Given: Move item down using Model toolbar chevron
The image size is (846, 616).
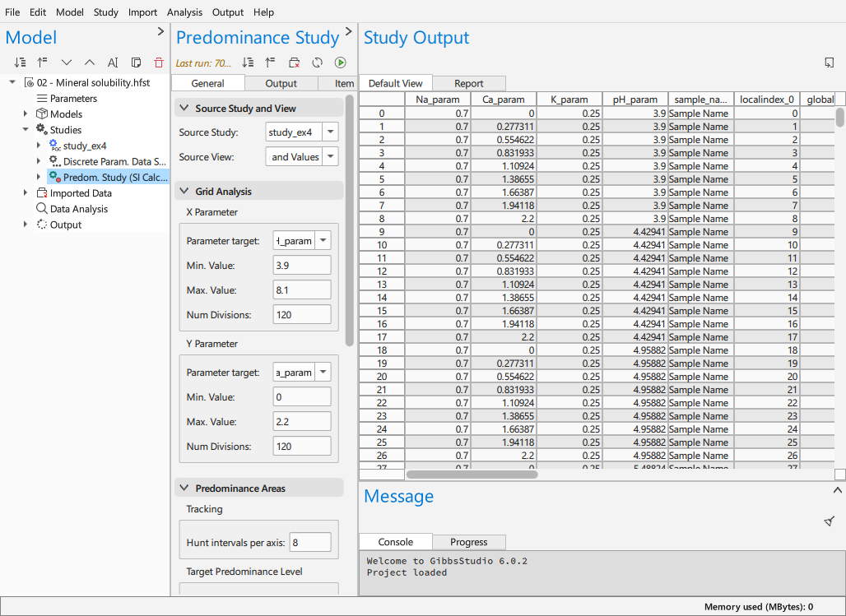Looking at the screenshot, I should point(67,63).
